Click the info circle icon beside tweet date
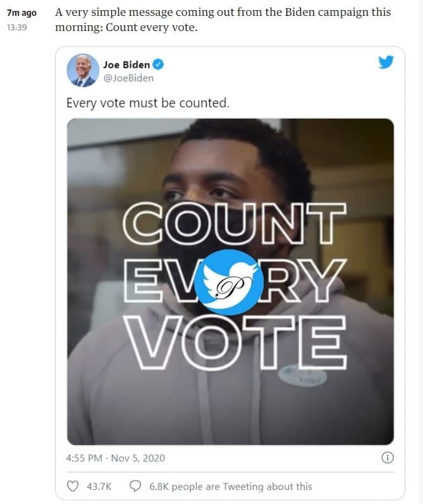Screen dimensions: 423x504 point(388,458)
